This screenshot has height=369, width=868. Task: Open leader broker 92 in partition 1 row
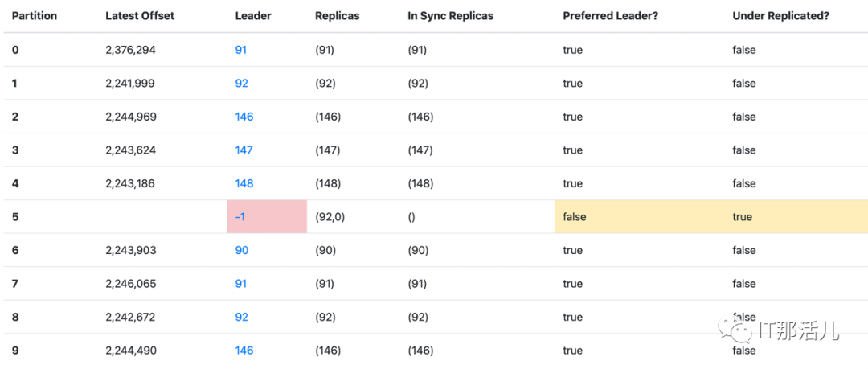241,84
